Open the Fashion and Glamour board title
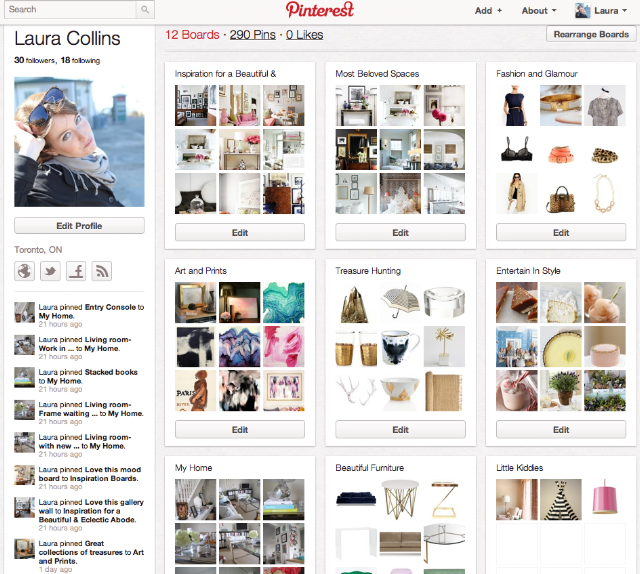 pos(537,74)
